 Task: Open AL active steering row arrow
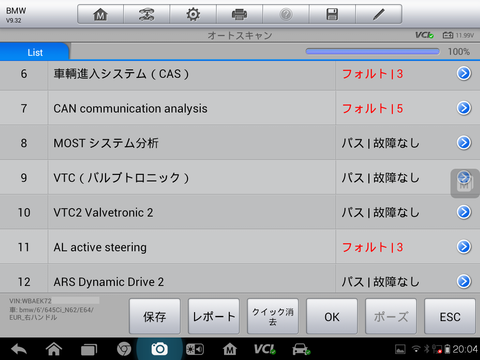coord(464,247)
